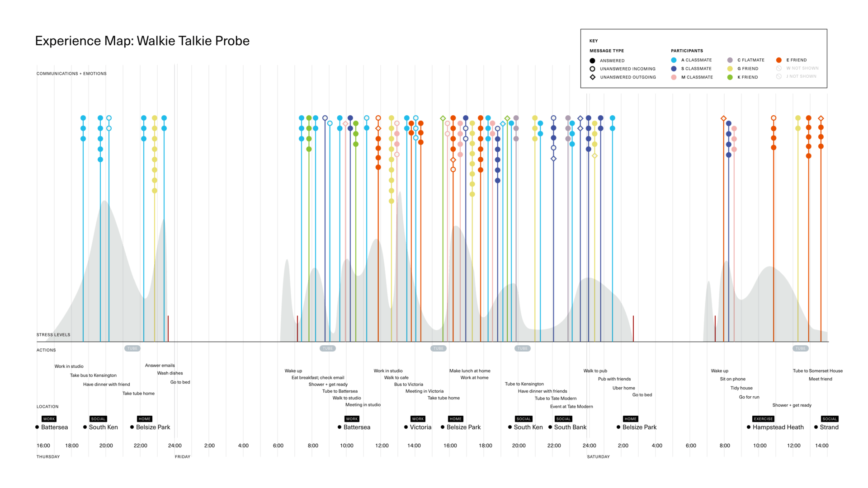The image size is (868, 488).
Task: Click the Take bus to Kensington action
Action: pos(93,375)
